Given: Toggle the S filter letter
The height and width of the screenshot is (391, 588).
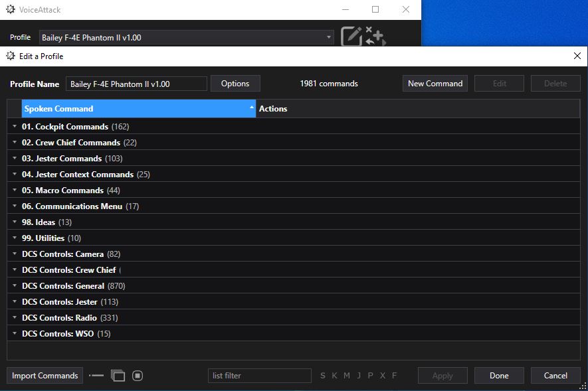Looking at the screenshot, I should click(323, 376).
